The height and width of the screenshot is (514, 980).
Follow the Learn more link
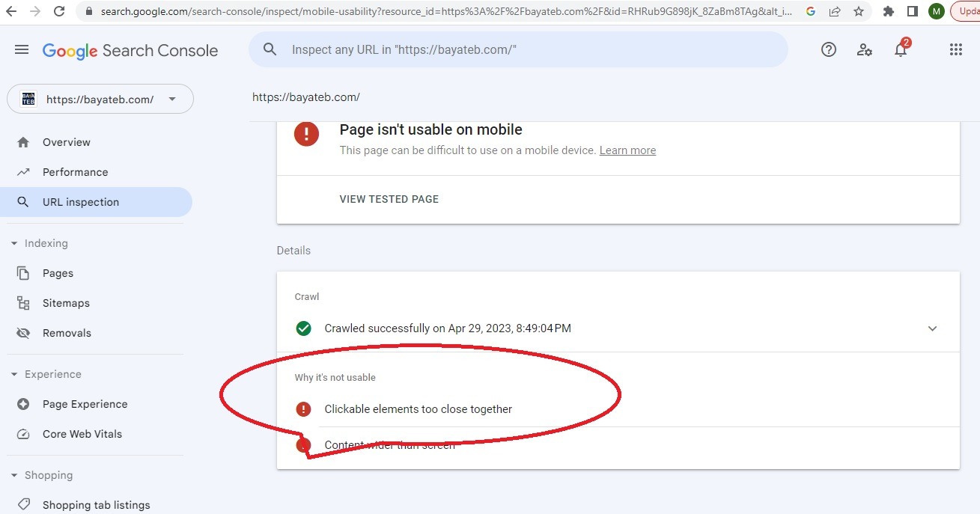pyautogui.click(x=627, y=150)
